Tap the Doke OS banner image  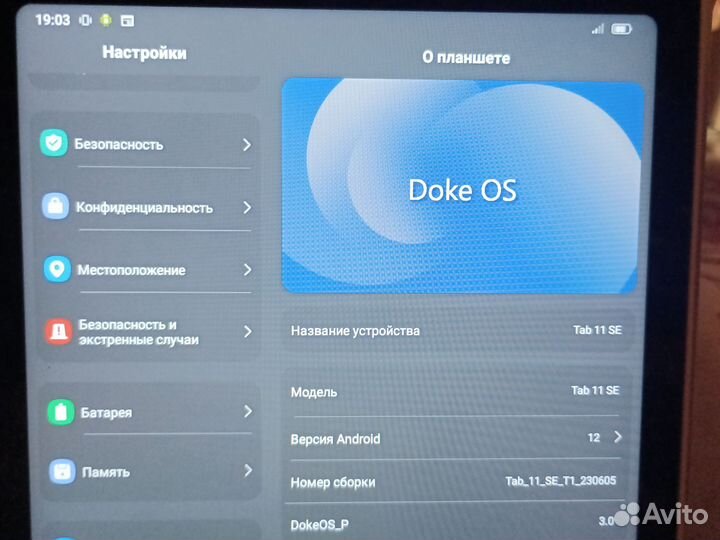click(461, 186)
